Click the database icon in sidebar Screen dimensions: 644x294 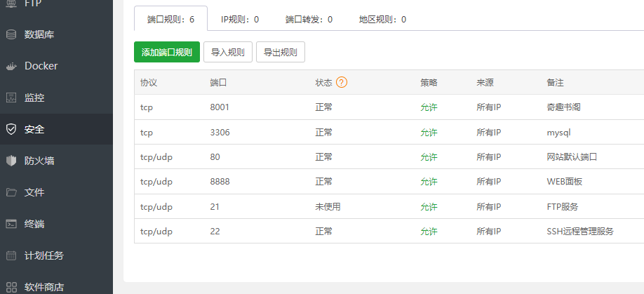tap(11, 34)
